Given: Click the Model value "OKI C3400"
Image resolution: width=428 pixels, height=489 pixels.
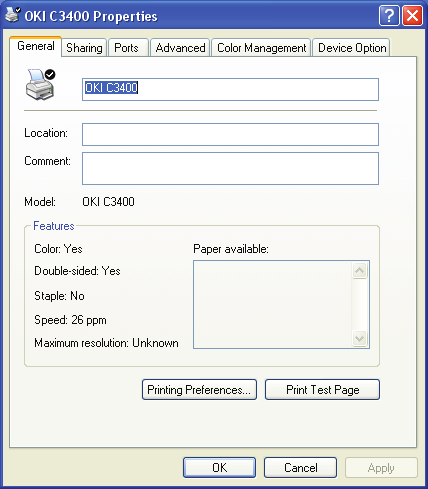Looking at the screenshot, I should 108,202.
